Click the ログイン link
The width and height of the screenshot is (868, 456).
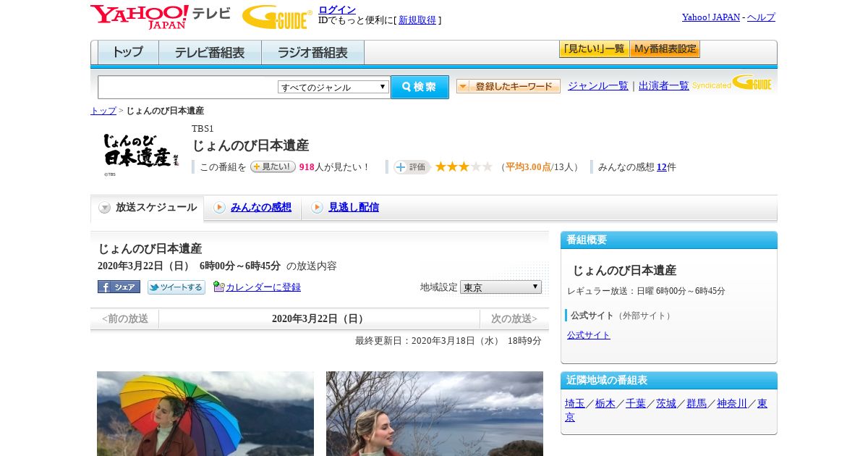tap(337, 9)
